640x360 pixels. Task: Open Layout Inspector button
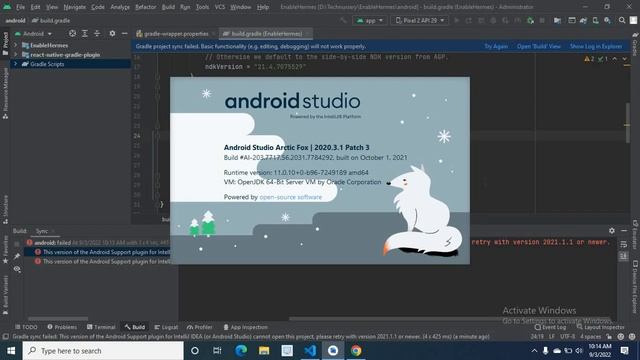(600, 327)
